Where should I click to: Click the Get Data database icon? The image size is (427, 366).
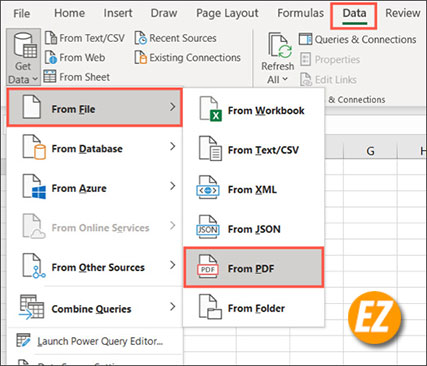coord(25,45)
